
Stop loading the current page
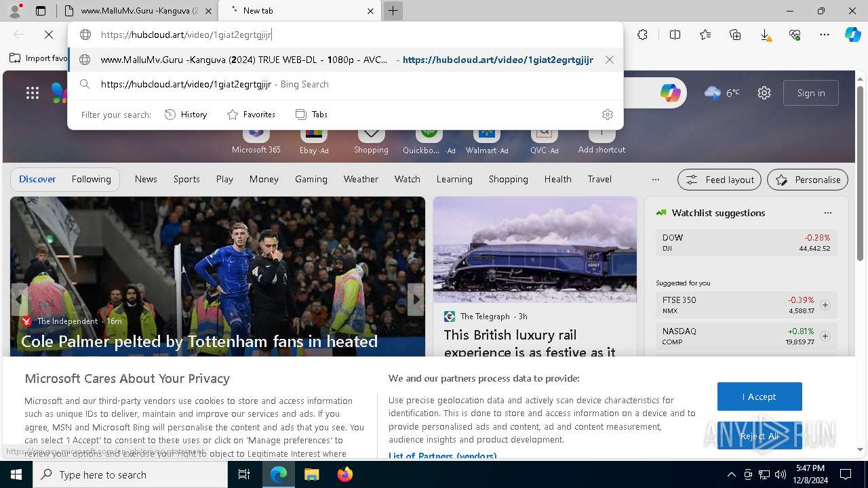tap(49, 35)
